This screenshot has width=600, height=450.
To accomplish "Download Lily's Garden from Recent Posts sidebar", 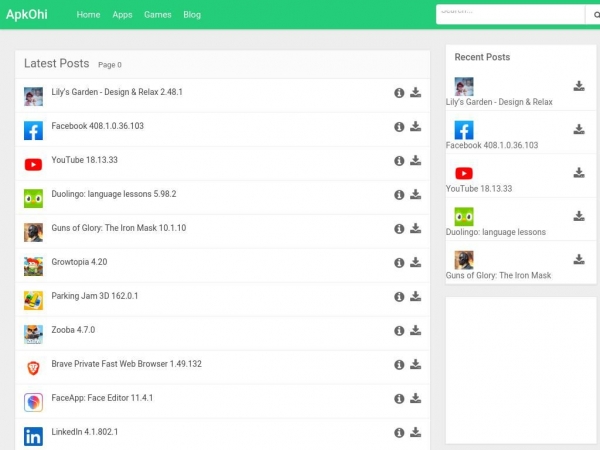I will coord(579,86).
